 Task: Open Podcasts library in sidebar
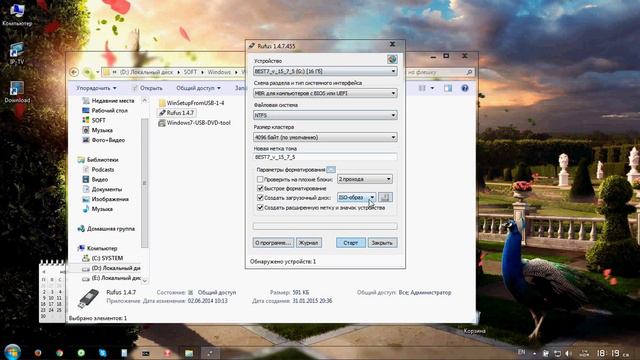point(98,169)
